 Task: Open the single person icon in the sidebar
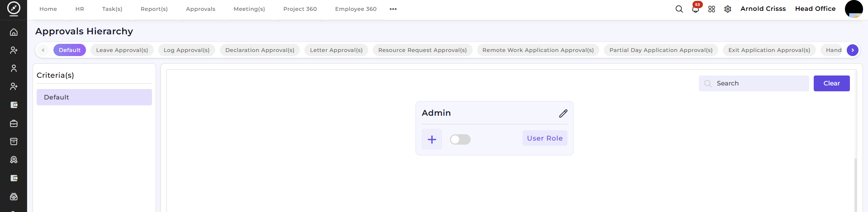click(14, 68)
